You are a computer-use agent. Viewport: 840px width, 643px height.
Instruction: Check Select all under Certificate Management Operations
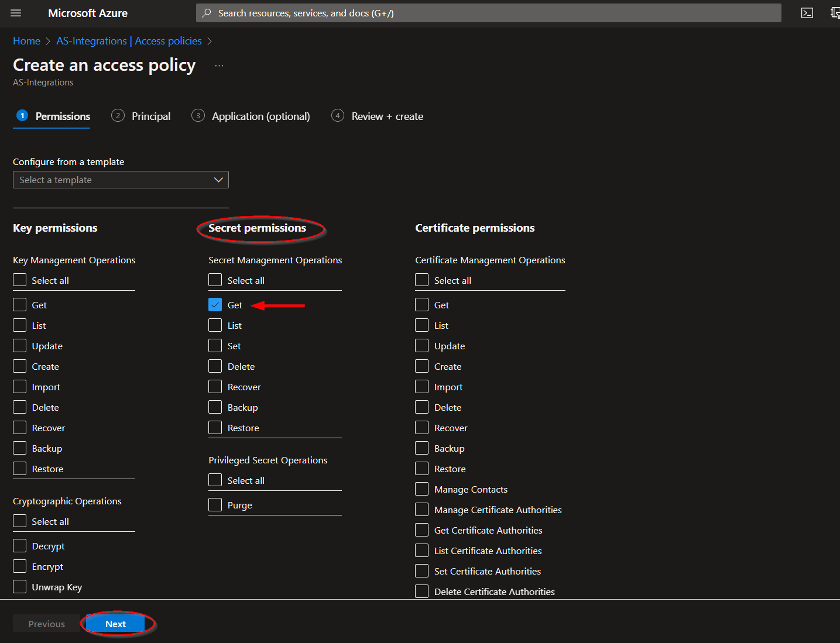[x=422, y=280]
